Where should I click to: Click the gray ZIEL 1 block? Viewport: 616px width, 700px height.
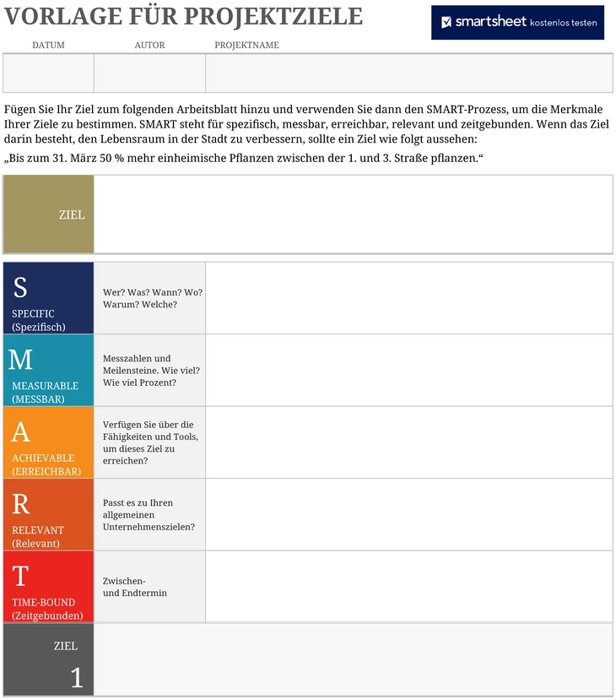(x=49, y=659)
